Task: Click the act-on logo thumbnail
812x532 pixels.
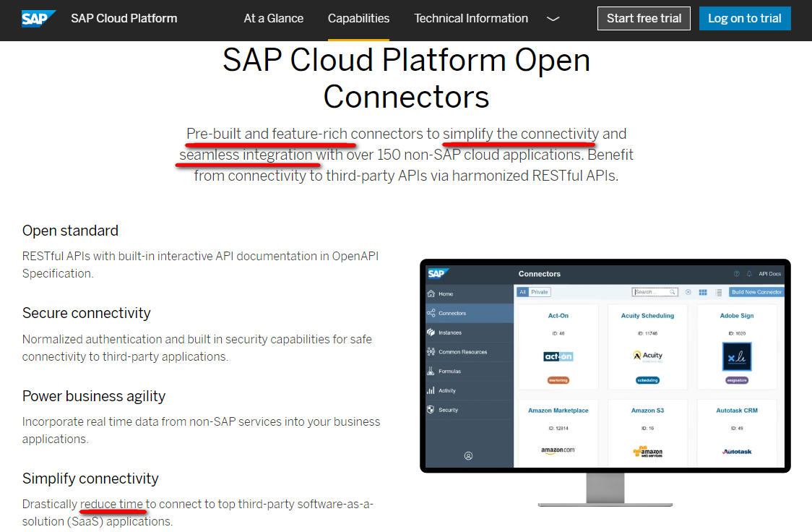Action: [558, 356]
